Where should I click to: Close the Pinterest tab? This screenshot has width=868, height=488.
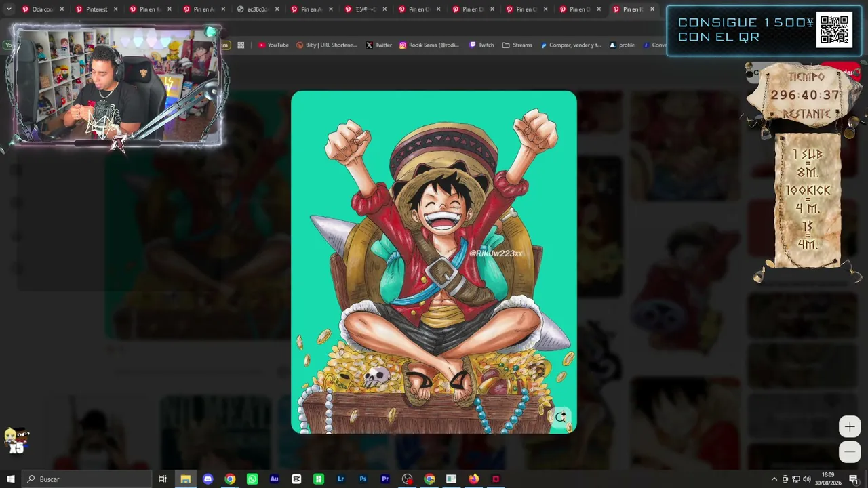coord(115,9)
